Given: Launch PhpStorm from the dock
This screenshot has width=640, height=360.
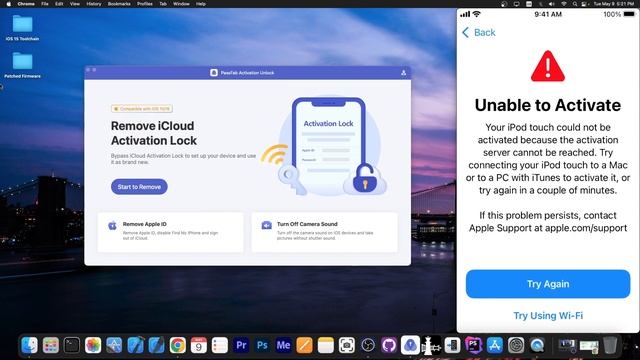Looking at the screenshot, I should [x=473, y=345].
